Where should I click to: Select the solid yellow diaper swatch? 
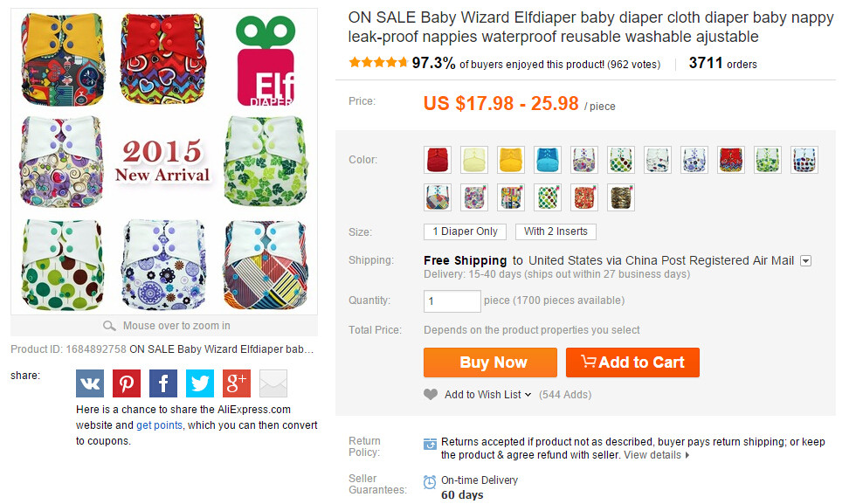point(511,160)
